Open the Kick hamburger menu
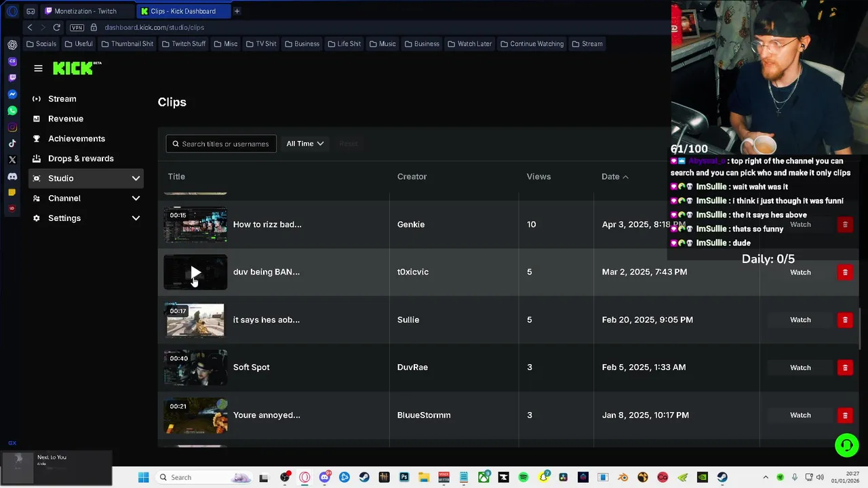Viewport: 868px width, 488px height. click(x=38, y=68)
